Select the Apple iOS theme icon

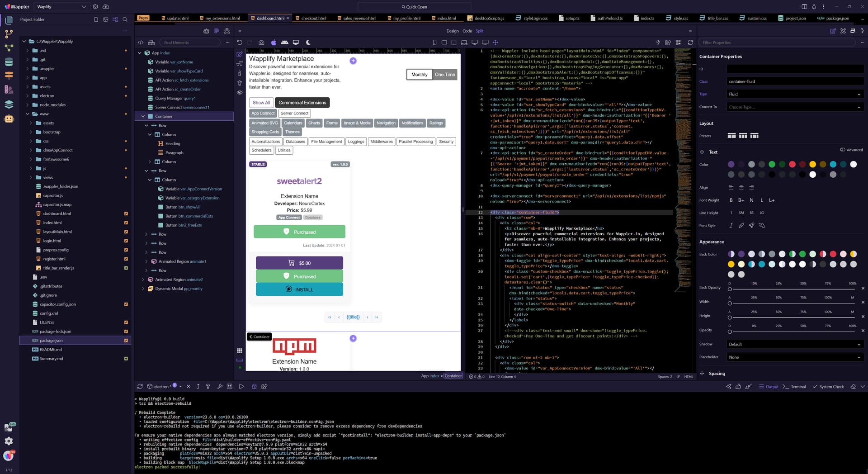(x=274, y=43)
